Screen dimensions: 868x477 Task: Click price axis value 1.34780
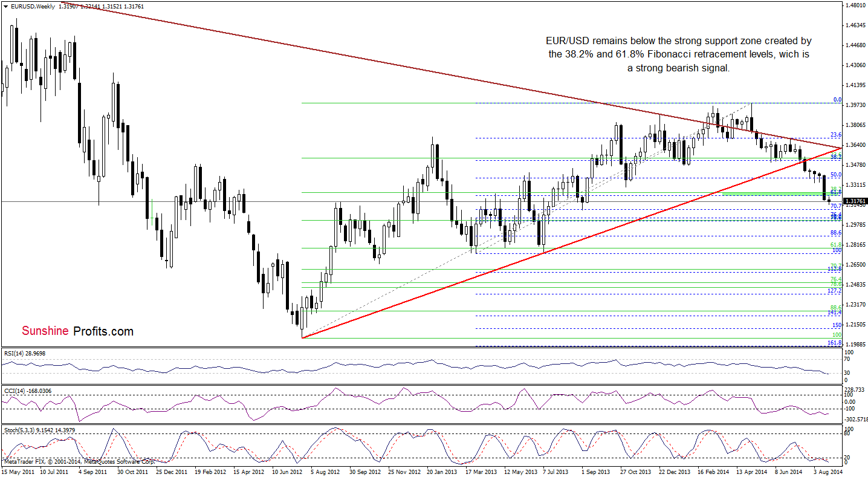pyautogui.click(x=856, y=165)
